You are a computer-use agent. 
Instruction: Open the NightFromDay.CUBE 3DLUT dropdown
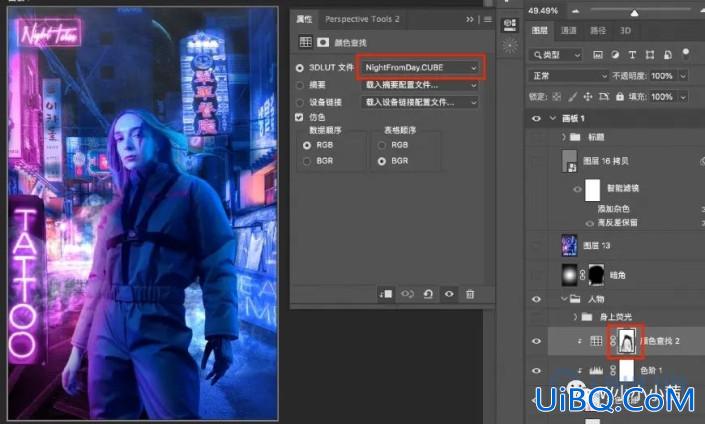pyautogui.click(x=420, y=67)
